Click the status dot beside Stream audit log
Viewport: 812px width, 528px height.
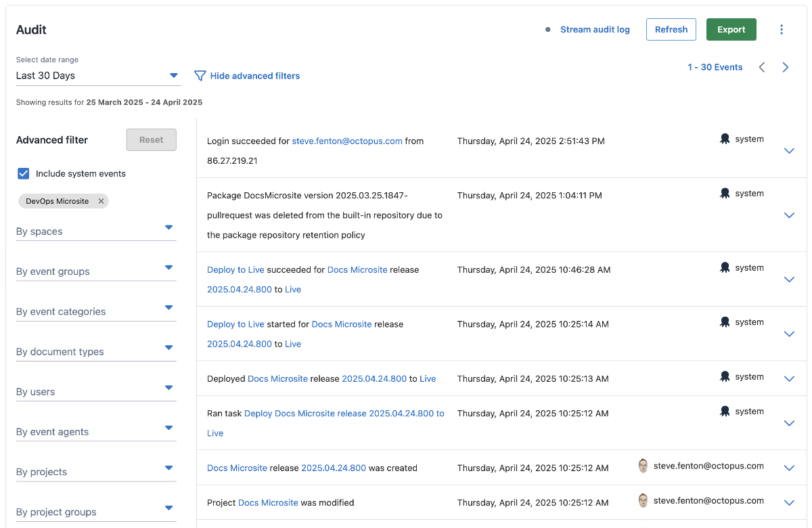pyautogui.click(x=547, y=29)
